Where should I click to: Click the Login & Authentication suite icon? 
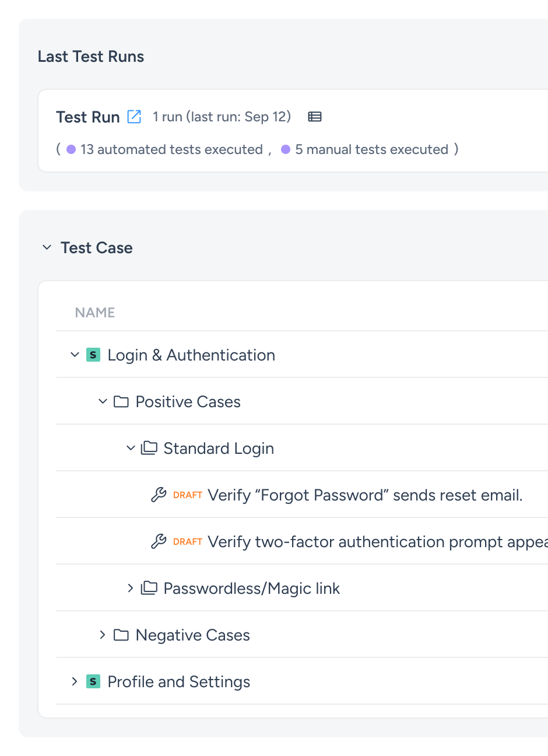pos(93,355)
